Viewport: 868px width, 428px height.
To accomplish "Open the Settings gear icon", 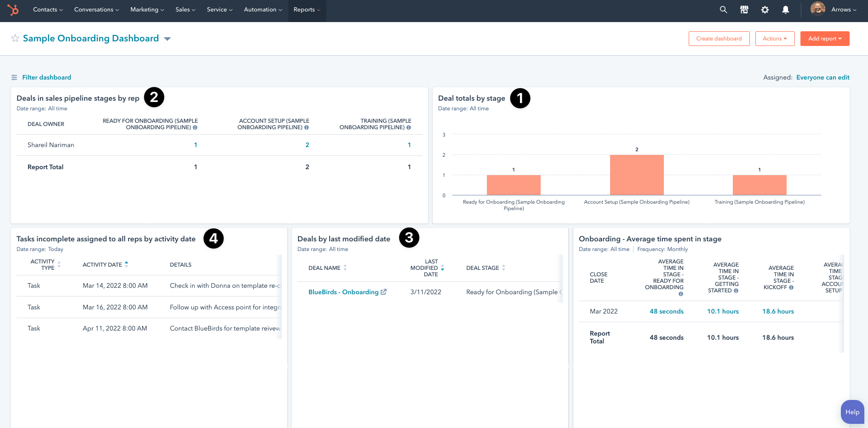I will 765,9.
